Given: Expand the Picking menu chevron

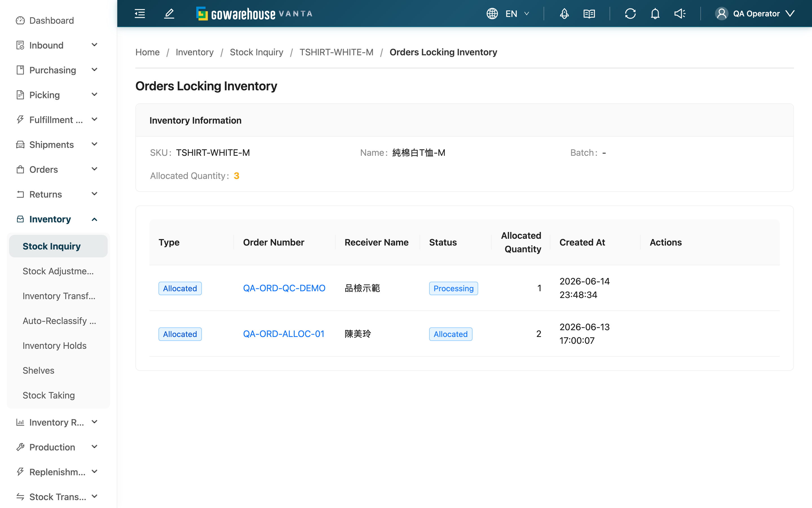Looking at the screenshot, I should [95, 95].
